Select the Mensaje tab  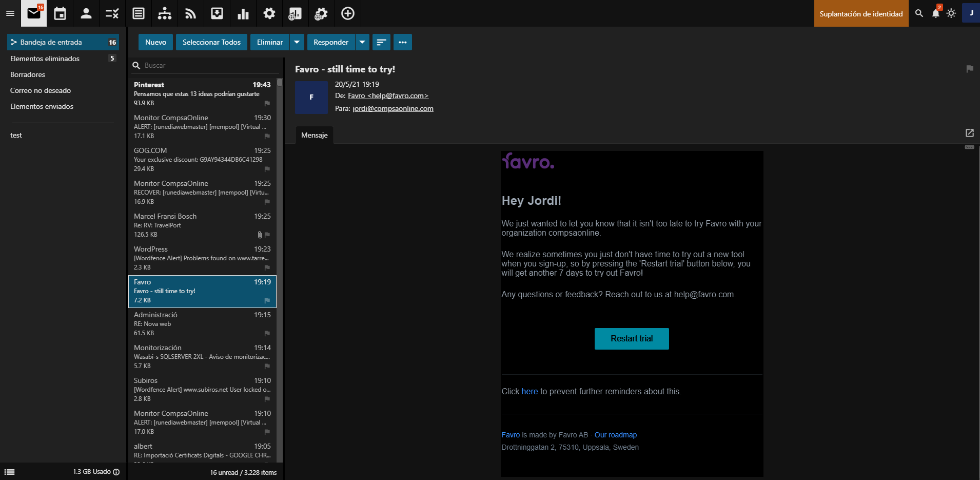pos(315,135)
